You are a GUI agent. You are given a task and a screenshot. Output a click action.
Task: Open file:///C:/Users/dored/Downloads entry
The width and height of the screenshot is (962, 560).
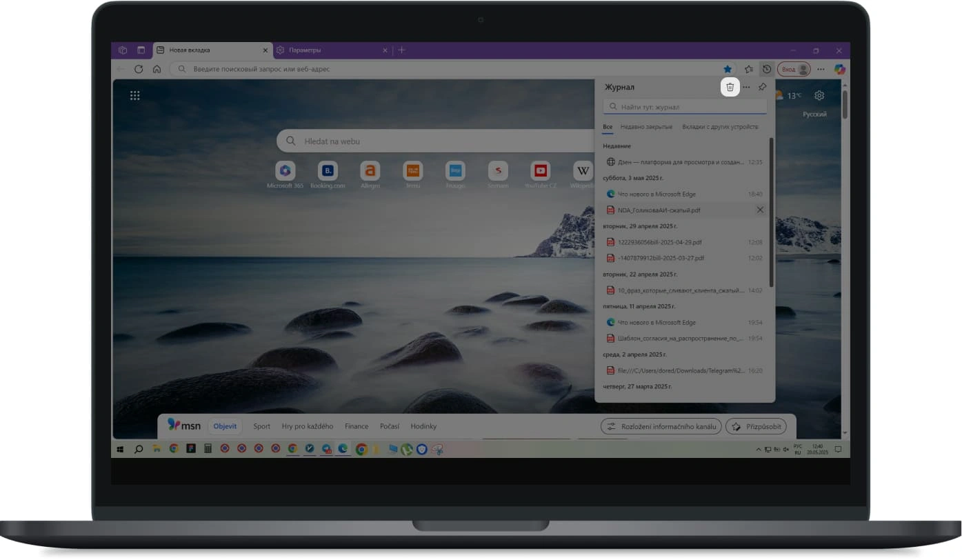[685, 370]
